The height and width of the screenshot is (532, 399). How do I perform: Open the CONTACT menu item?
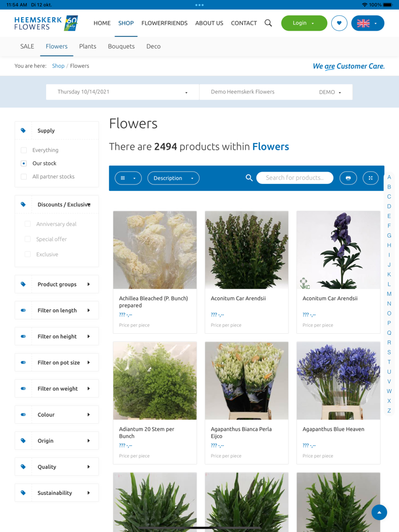pyautogui.click(x=244, y=23)
